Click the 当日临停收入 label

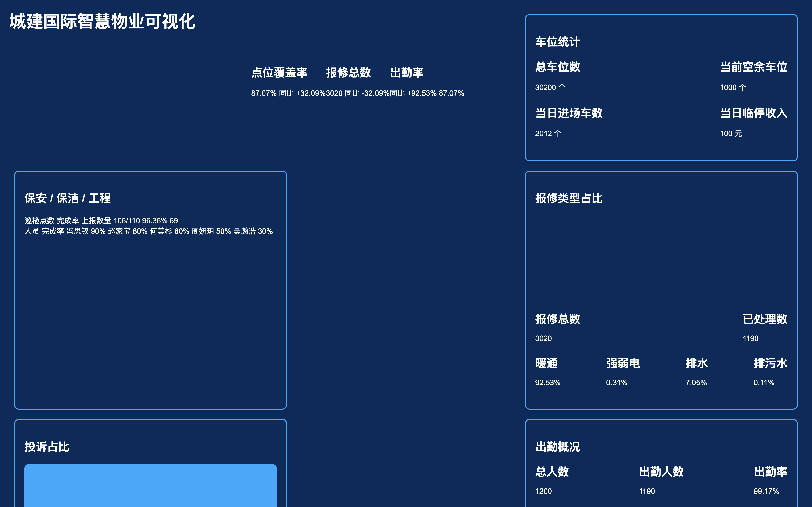click(753, 113)
